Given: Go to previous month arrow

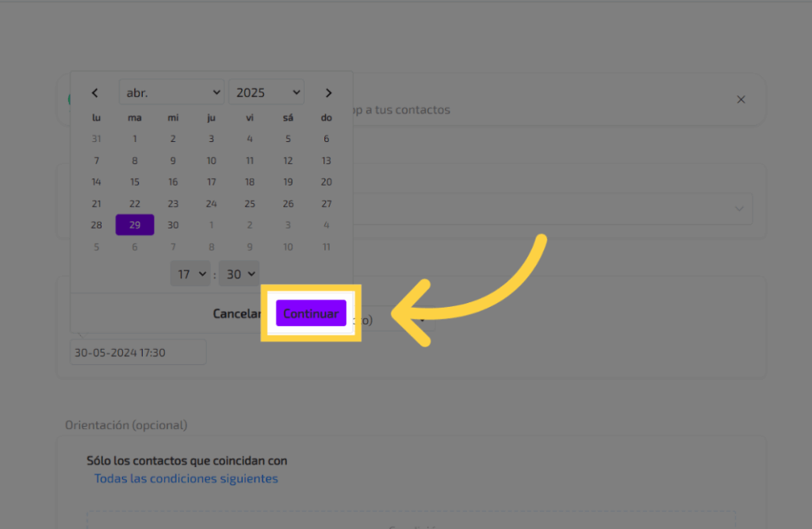Looking at the screenshot, I should (x=95, y=93).
